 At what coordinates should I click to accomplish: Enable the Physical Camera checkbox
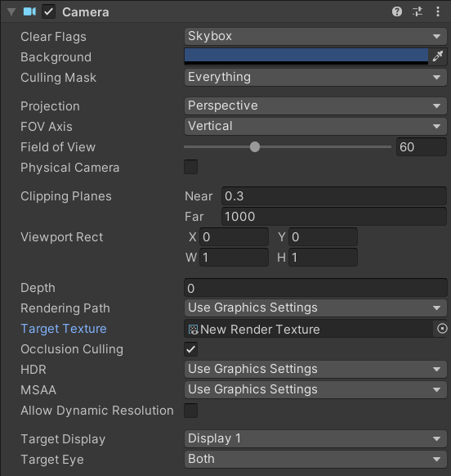point(190,167)
